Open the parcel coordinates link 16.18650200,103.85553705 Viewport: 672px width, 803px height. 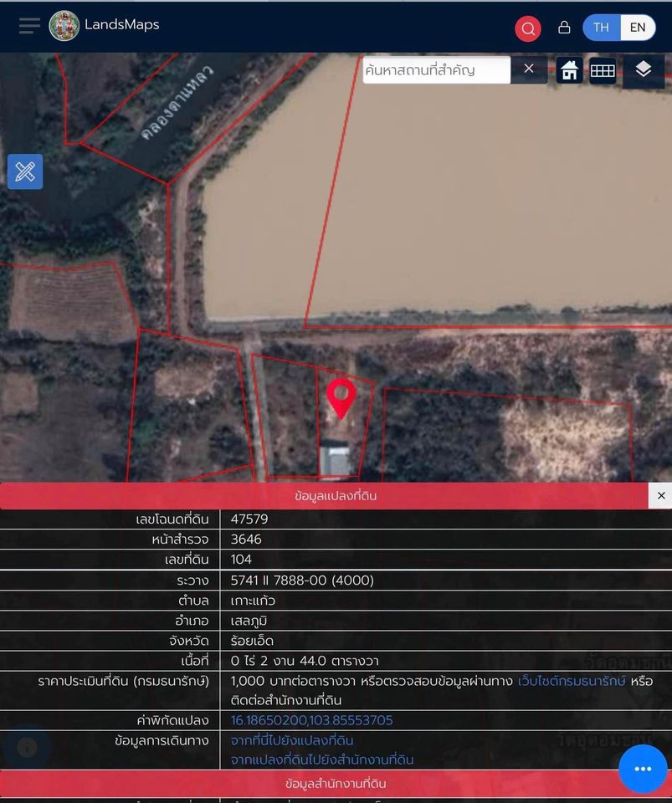[311, 720]
